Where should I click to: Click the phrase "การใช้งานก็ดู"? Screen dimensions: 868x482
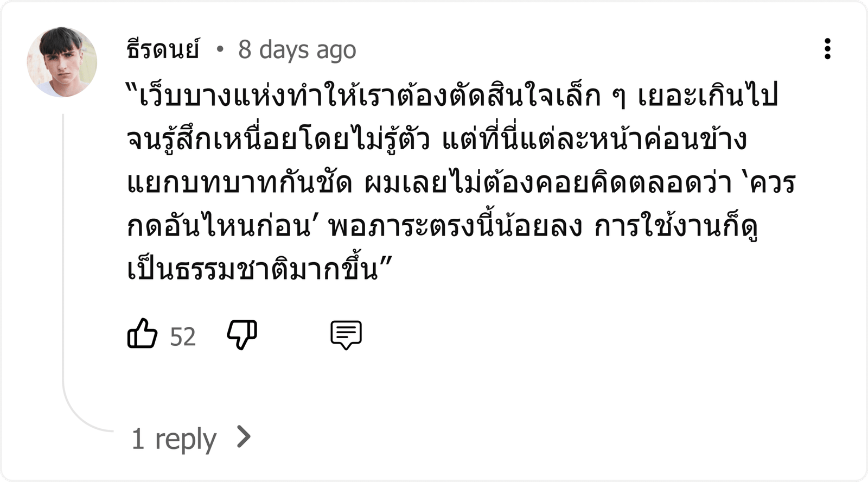675,226
